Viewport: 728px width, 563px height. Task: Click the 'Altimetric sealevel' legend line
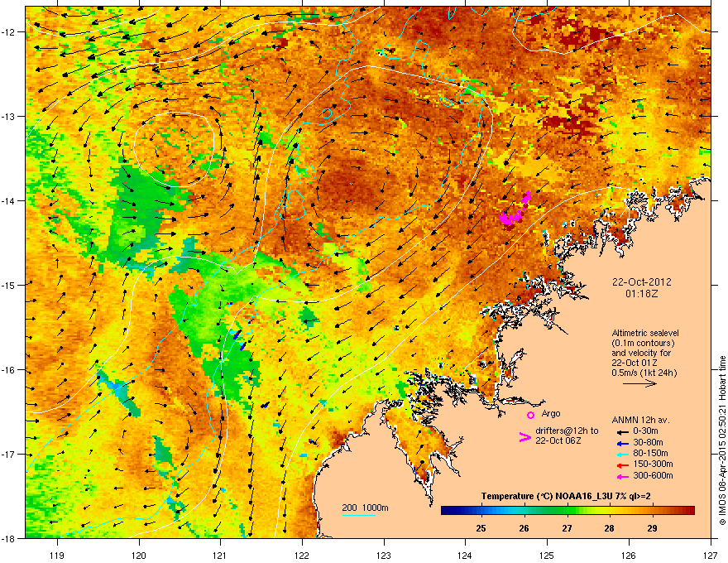(x=645, y=333)
